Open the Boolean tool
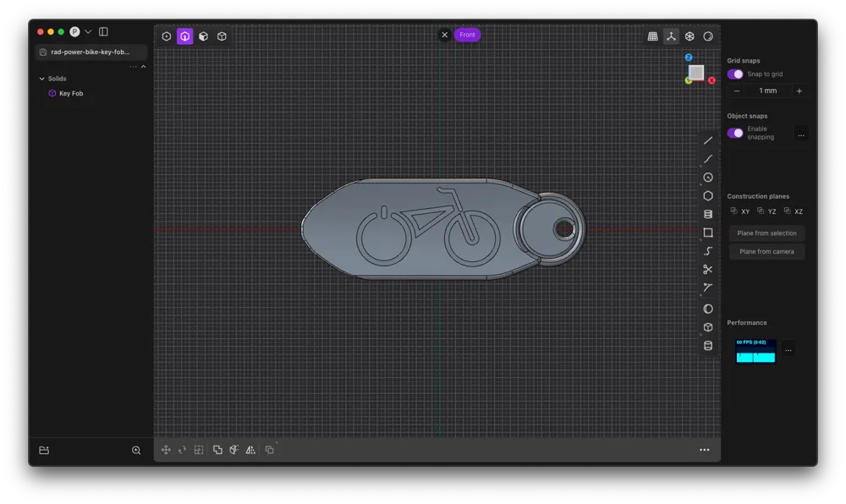 point(217,449)
